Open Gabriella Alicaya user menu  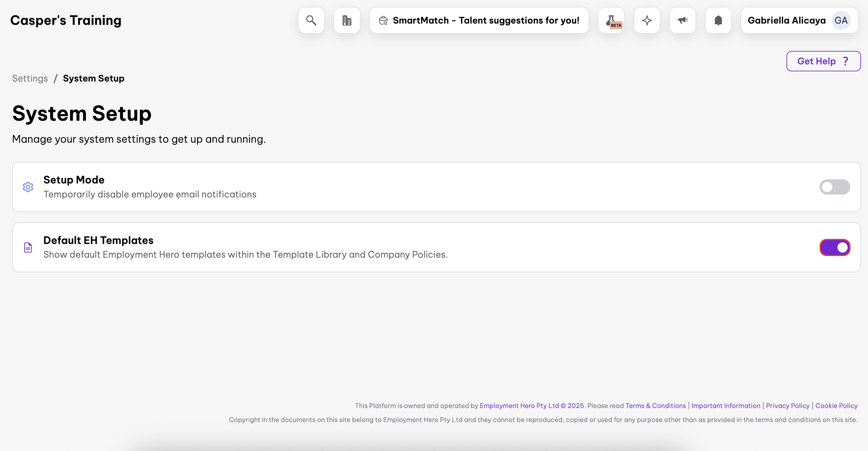tap(786, 21)
